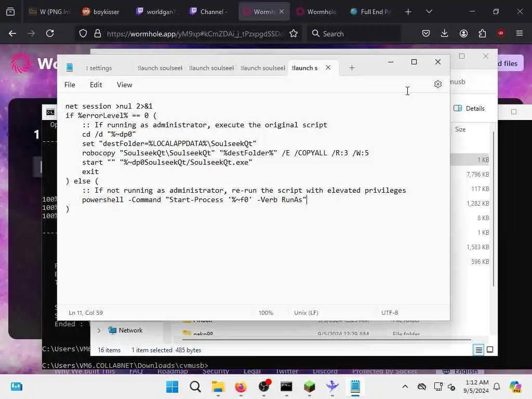This screenshot has width=532, height=399.
Task: Click Explorer horizontal scrollbar
Action: [326, 339]
